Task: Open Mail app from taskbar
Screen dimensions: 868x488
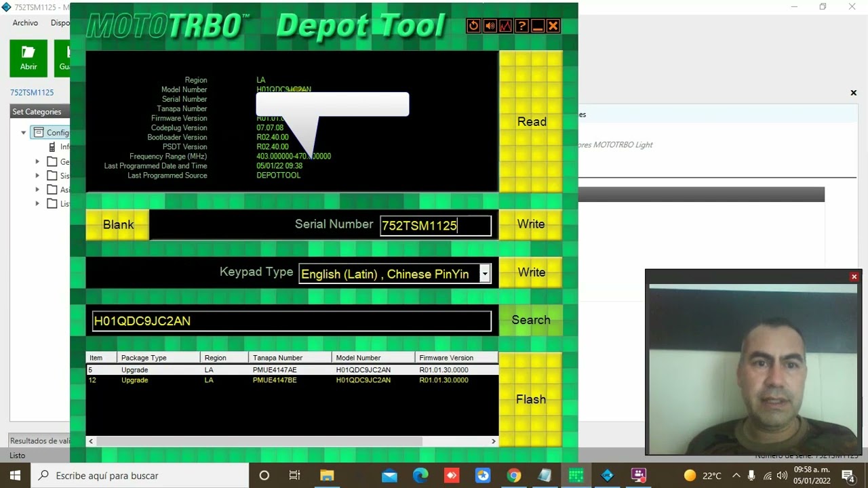Action: click(x=389, y=475)
